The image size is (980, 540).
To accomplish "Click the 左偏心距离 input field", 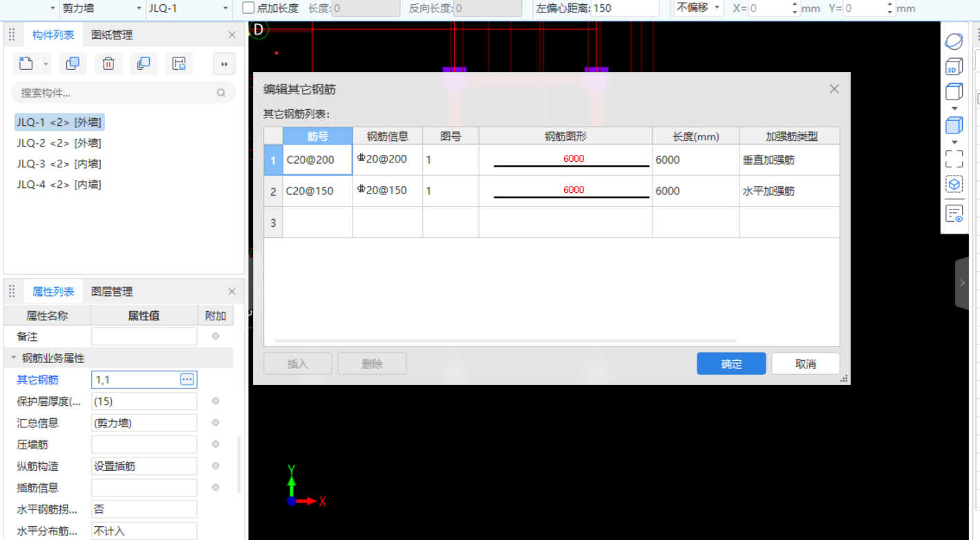I will click(x=625, y=8).
